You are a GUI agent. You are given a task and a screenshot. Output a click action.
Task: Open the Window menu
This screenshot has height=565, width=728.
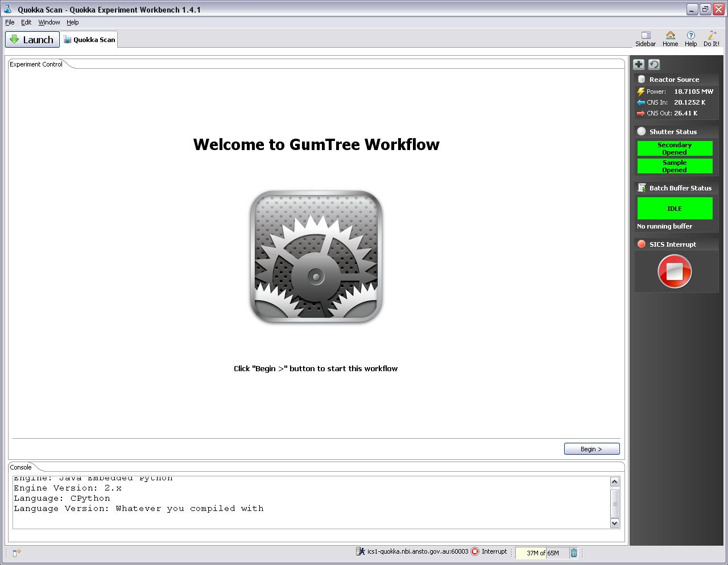pyautogui.click(x=49, y=22)
